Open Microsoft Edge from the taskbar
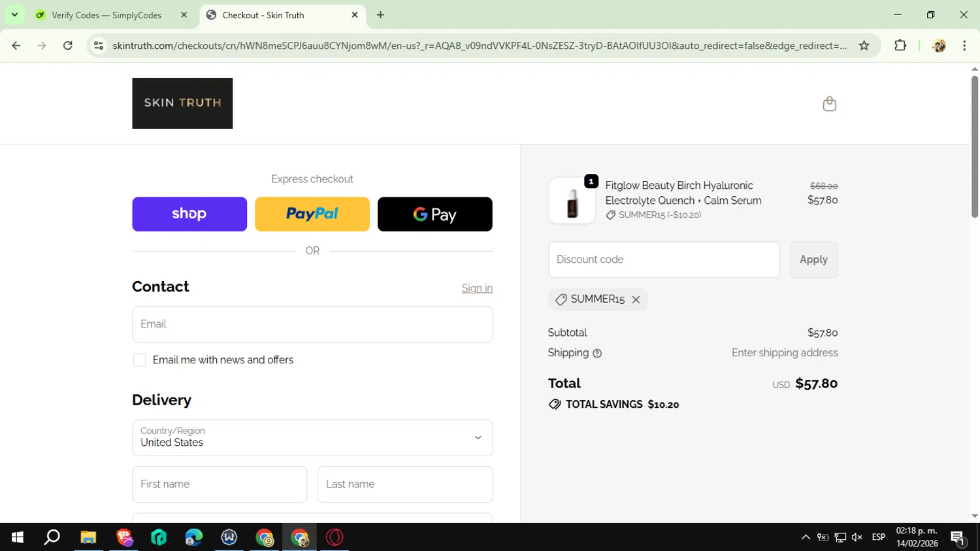 (194, 537)
